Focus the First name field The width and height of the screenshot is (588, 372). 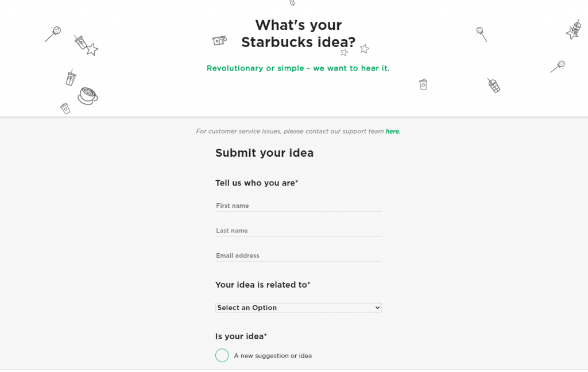(299, 206)
